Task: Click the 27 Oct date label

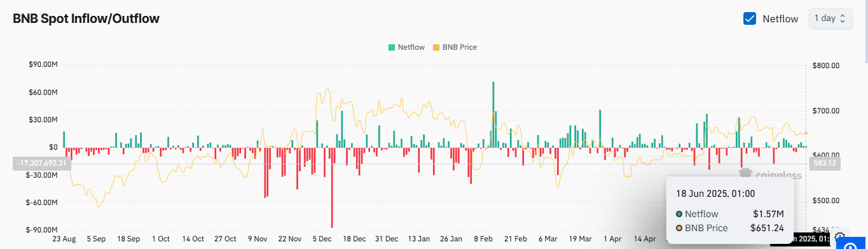Action: (x=224, y=239)
